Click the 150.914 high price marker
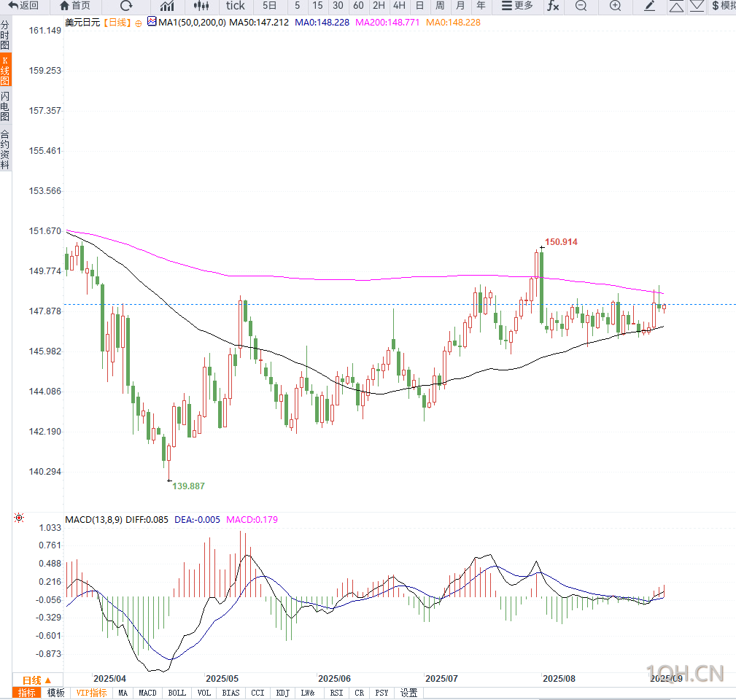This screenshot has width=736, height=700. tap(561, 242)
